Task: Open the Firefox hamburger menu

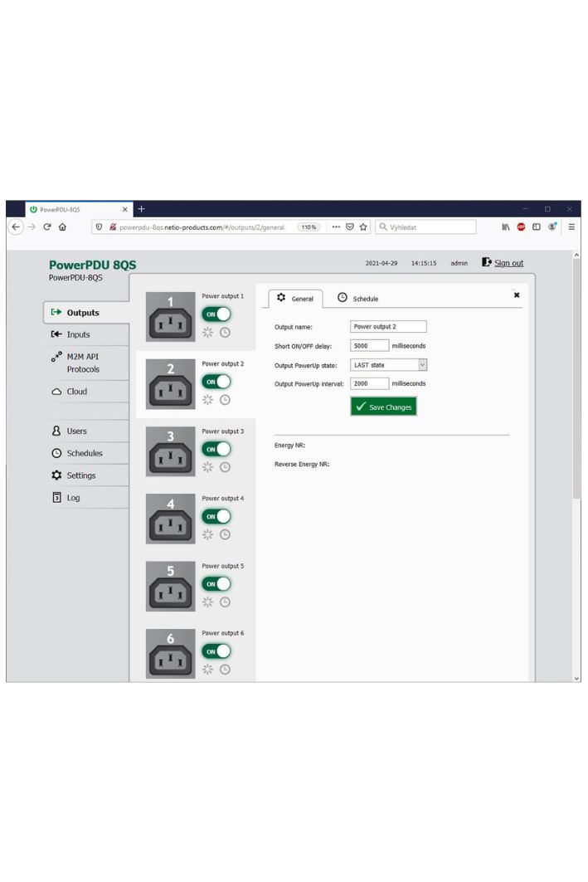Action: pyautogui.click(x=571, y=227)
